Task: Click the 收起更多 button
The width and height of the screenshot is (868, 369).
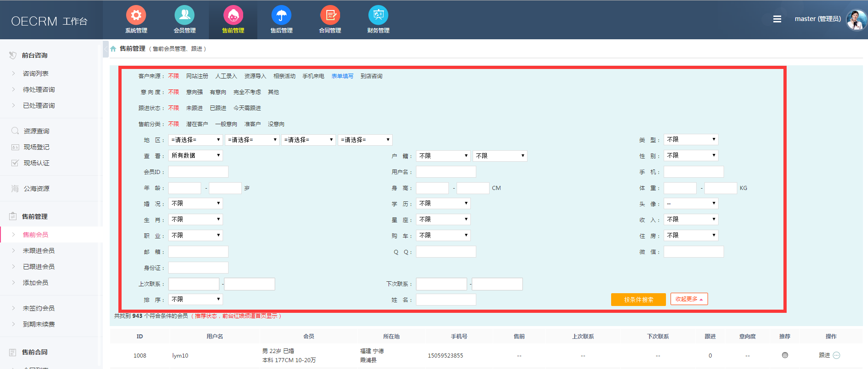Action: (689, 299)
